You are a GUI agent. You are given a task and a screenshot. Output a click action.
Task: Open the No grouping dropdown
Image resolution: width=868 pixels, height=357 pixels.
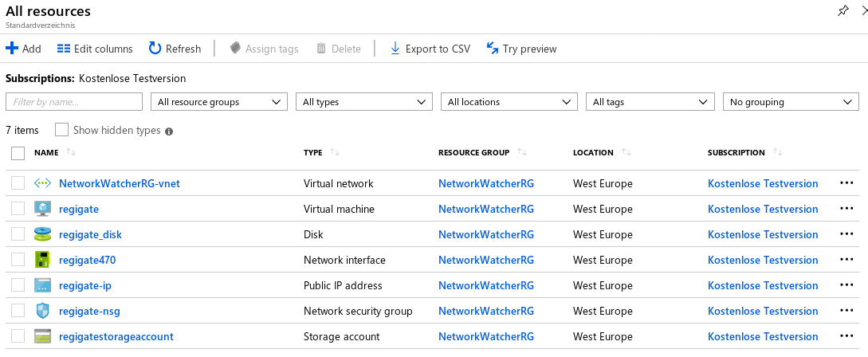point(791,102)
